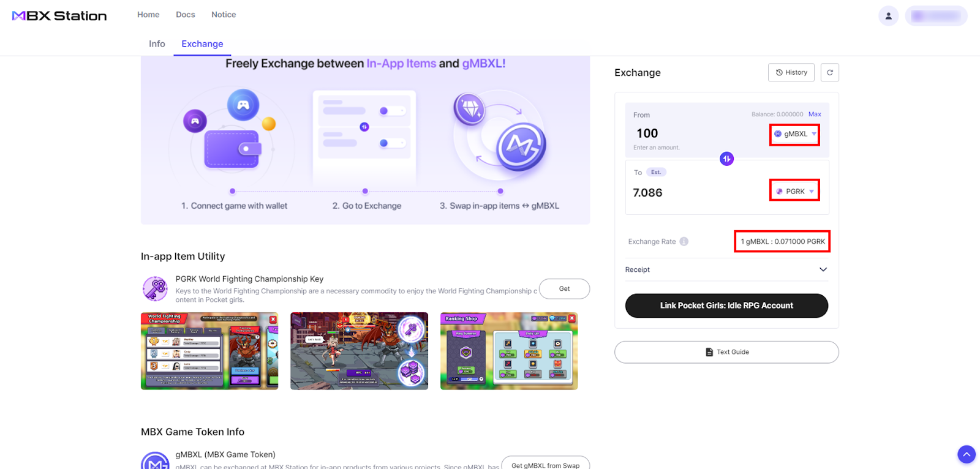Switch to the Info tab

pos(157,44)
